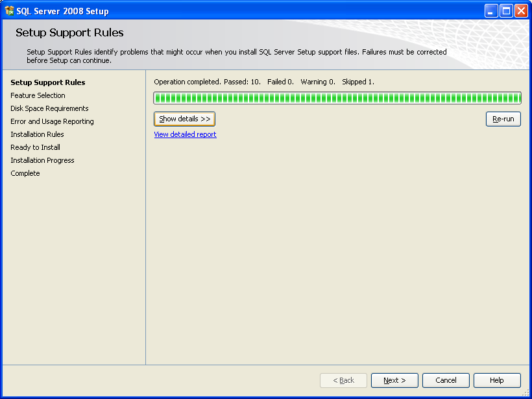Proceed with the Next button
This screenshot has height=399, width=532.
394,380
